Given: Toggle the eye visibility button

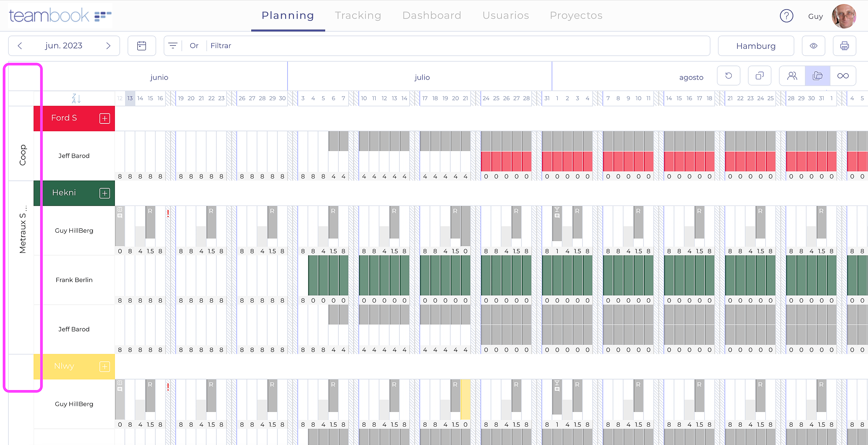Looking at the screenshot, I should [x=813, y=46].
